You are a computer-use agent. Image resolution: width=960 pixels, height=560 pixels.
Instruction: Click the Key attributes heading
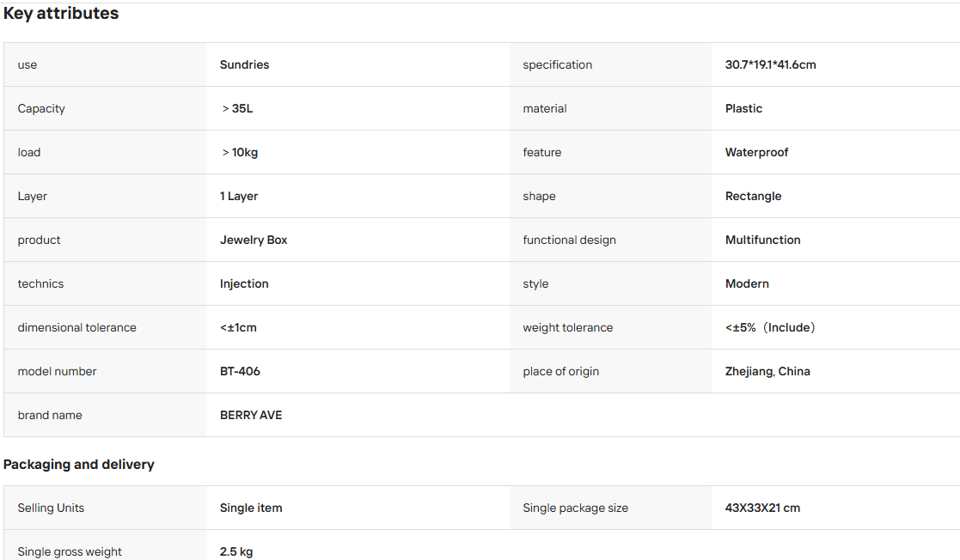click(x=61, y=14)
